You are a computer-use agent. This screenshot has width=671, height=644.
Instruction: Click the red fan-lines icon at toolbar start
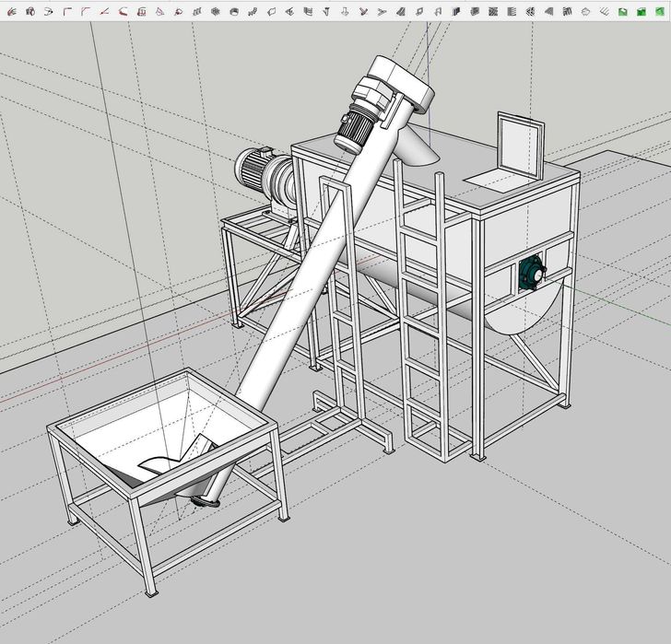[x=12, y=12]
